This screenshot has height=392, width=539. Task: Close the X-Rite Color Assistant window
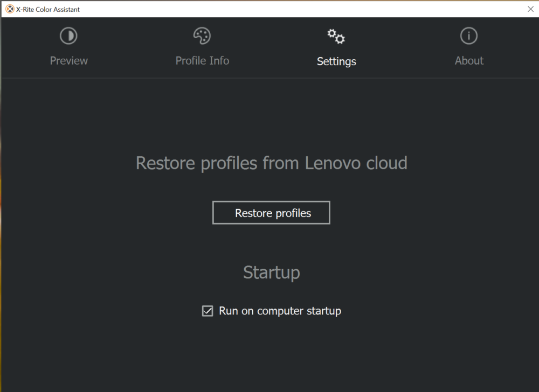click(x=530, y=9)
